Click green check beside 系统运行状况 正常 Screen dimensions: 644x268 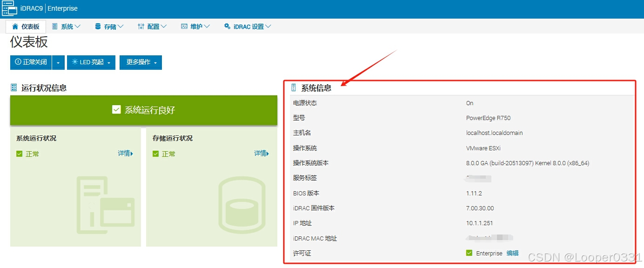coord(19,154)
